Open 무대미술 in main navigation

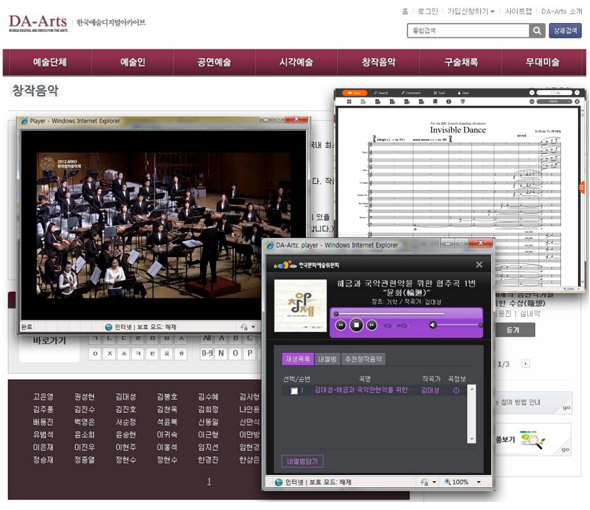pos(543,62)
